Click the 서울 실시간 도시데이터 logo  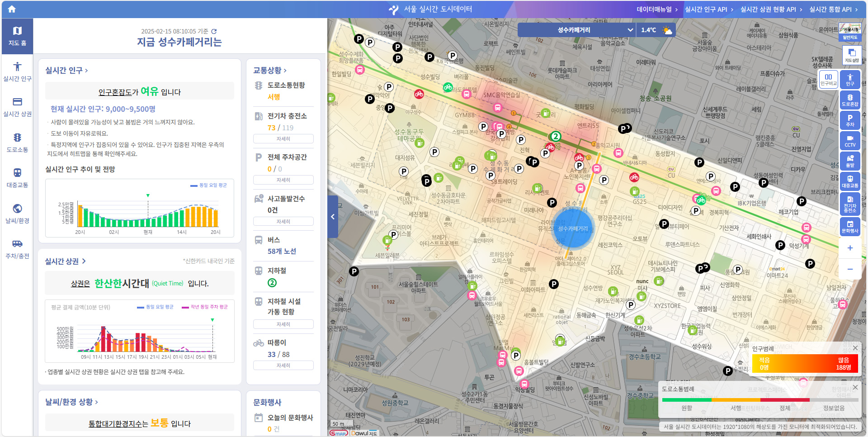[430, 9]
